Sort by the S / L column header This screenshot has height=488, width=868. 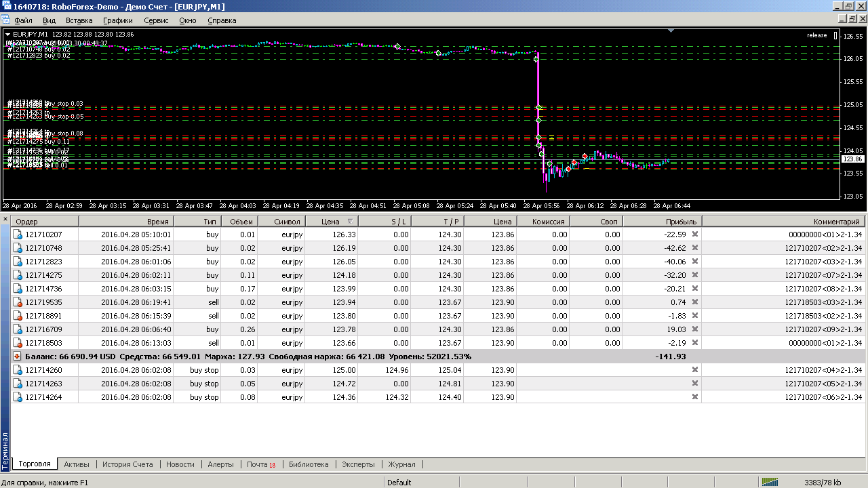coord(384,221)
